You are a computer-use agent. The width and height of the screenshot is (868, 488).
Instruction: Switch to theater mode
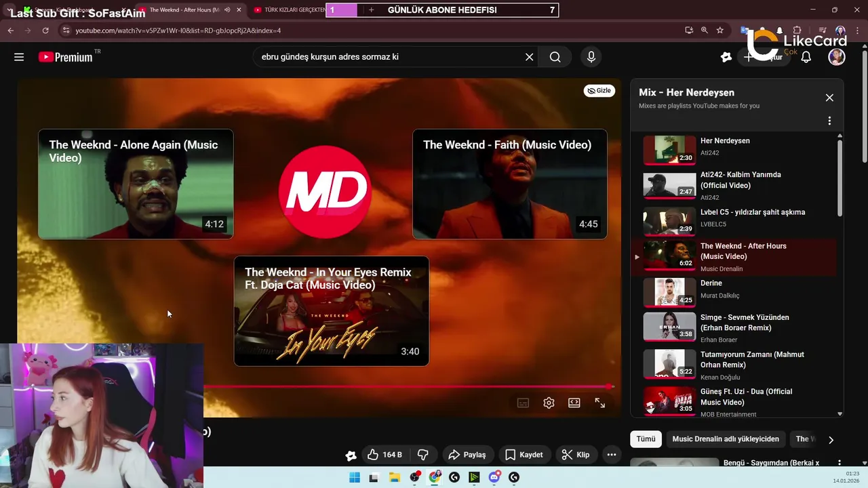[x=574, y=403]
